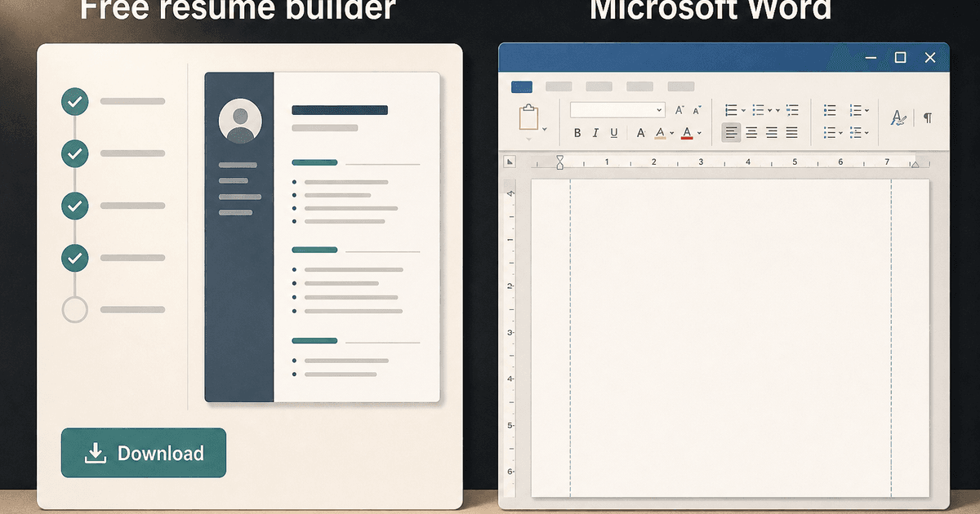Apply the text highlight color A icon
The height and width of the screenshot is (514, 980).
pos(660,133)
